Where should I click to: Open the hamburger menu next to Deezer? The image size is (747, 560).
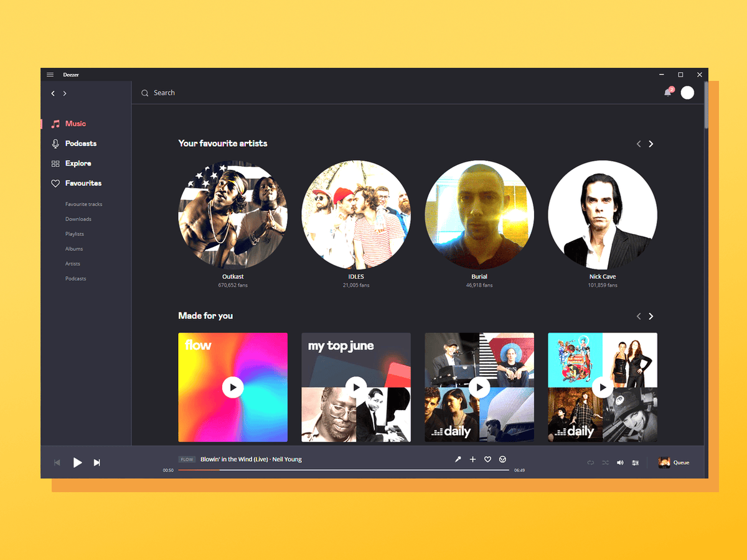(x=50, y=74)
